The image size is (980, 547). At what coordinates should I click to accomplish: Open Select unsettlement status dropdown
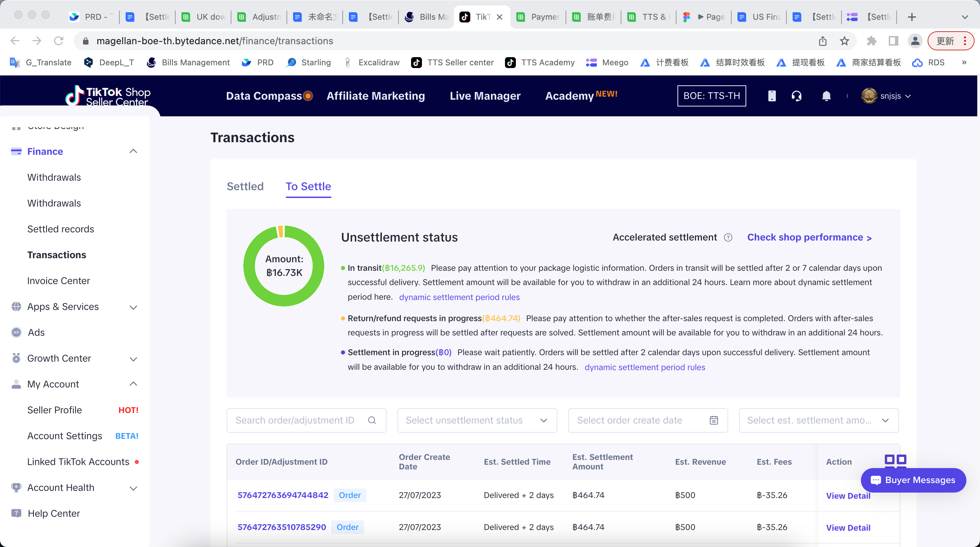(x=477, y=420)
